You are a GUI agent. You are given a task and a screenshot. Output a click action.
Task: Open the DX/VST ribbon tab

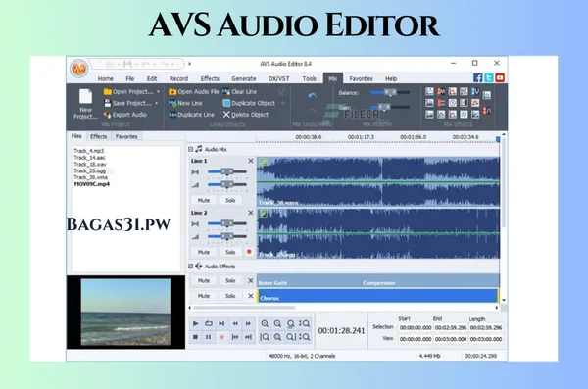[279, 78]
